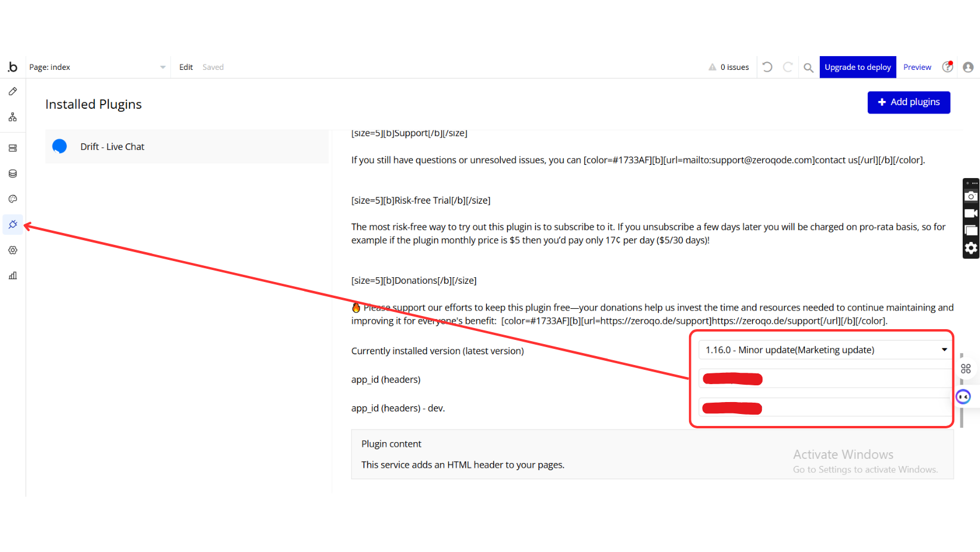Click the fire emoji before 'Please support'
The height and width of the screenshot is (552, 980).
point(356,308)
